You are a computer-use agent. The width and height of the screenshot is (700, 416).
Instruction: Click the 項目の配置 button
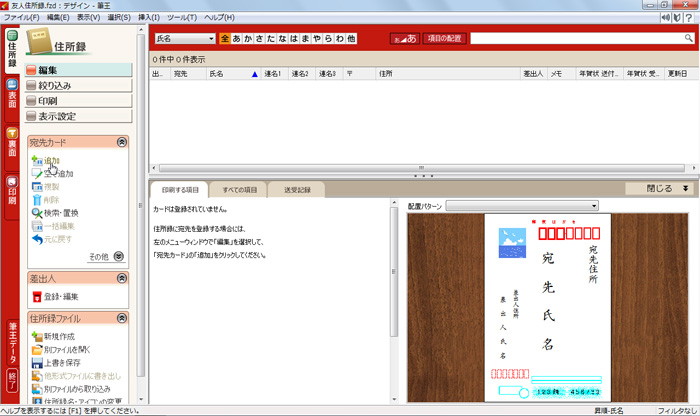point(445,38)
